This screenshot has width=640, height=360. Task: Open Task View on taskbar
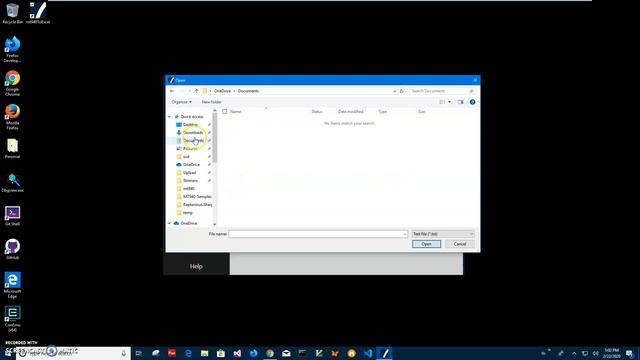click(138, 353)
